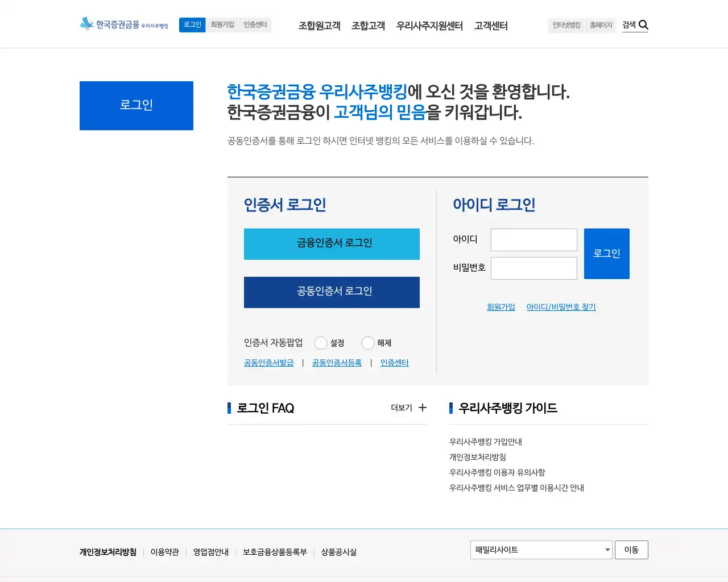Select the 설정 radio button
728x582 pixels.
pos(321,343)
